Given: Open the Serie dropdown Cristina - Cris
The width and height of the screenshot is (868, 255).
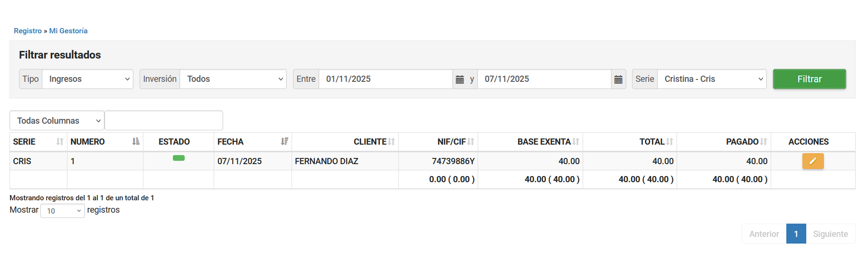Looking at the screenshot, I should point(711,79).
